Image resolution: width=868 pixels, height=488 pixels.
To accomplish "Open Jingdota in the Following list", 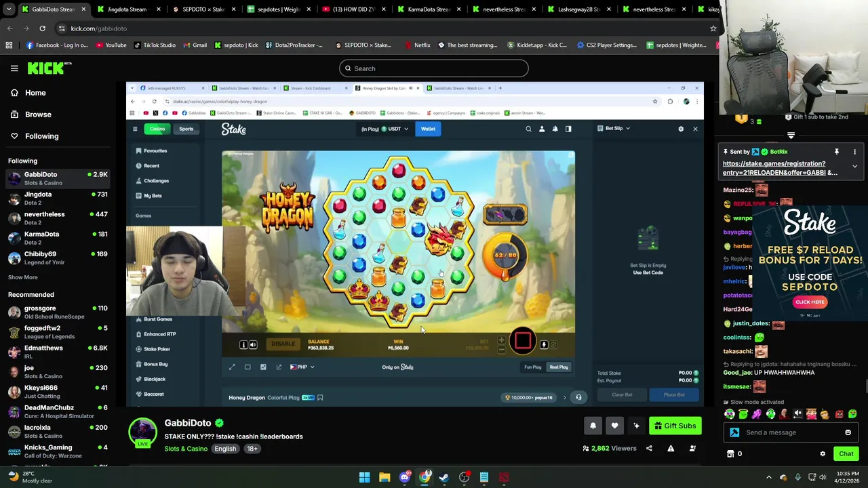I will [58, 198].
